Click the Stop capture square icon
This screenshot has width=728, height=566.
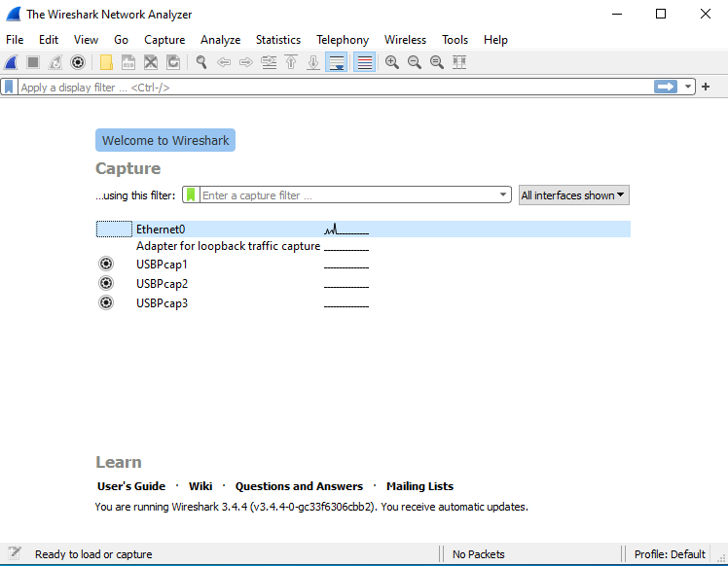point(33,62)
